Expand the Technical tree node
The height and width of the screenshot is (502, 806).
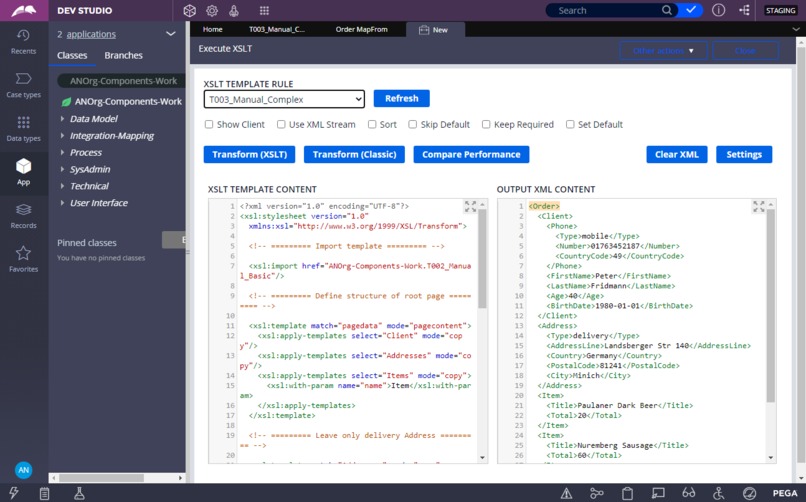pos(62,186)
